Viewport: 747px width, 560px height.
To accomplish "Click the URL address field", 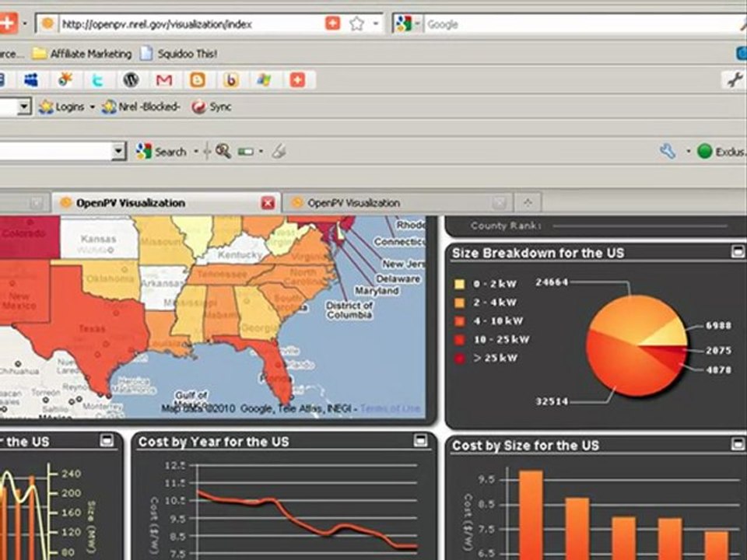I will coord(191,24).
